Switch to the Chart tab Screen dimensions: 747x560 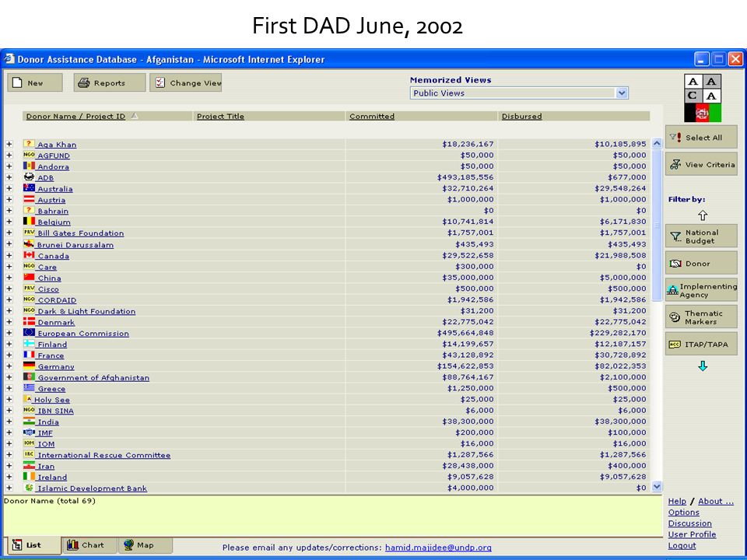[x=89, y=544]
